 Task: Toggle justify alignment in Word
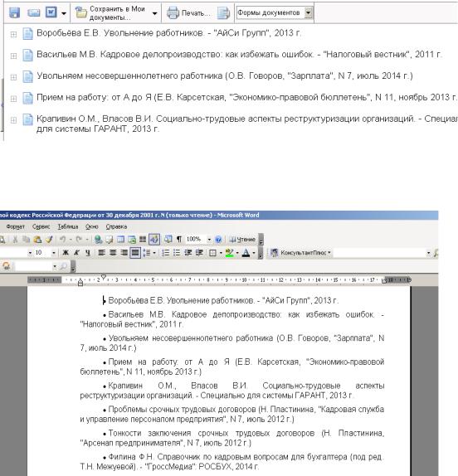click(135, 253)
